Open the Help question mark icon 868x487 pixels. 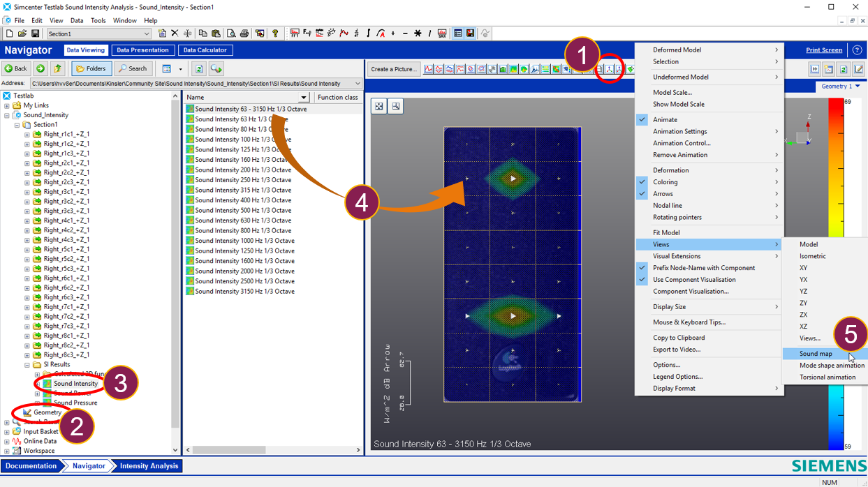coord(275,33)
